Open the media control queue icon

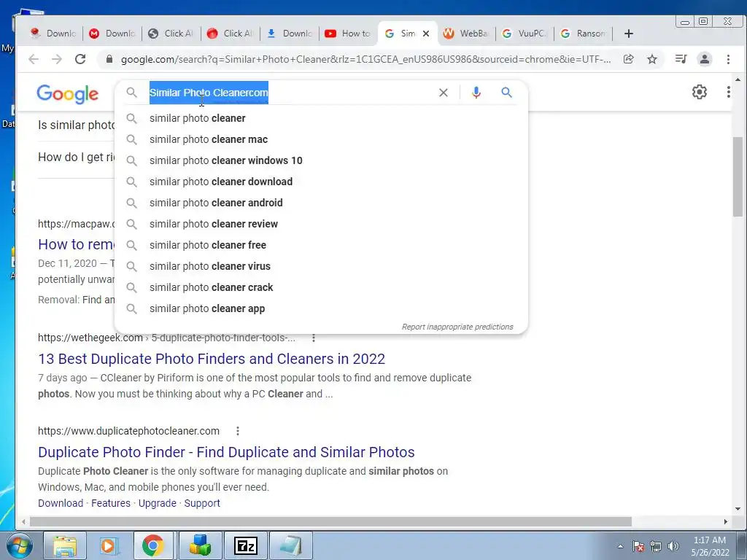(x=681, y=59)
